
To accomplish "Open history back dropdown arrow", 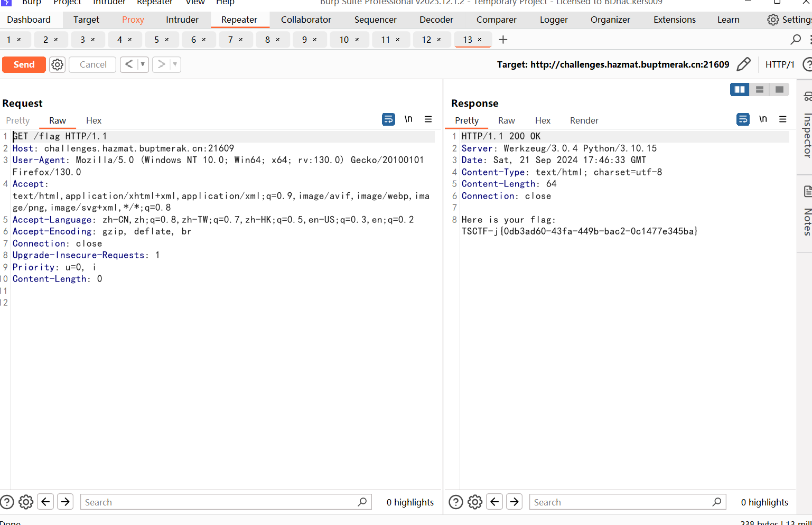I will click(x=143, y=64).
